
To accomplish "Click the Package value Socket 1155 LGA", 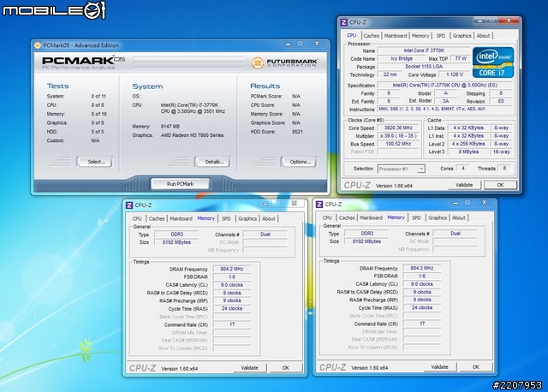I will click(x=424, y=67).
